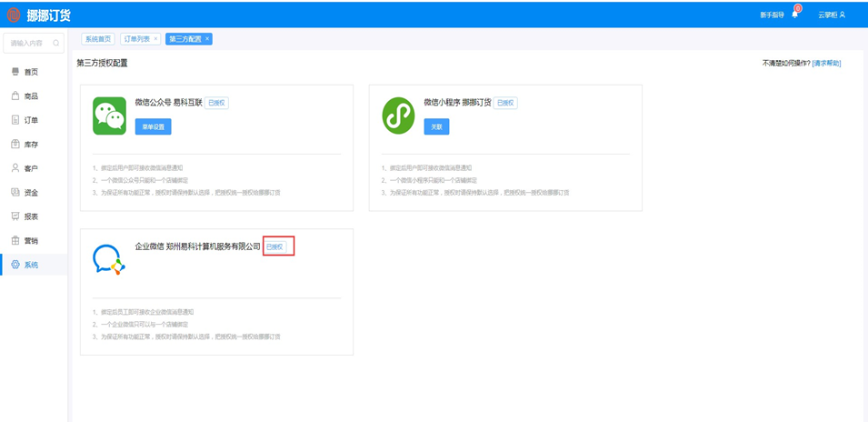Screen dimensions: 868x422
Task: Click the 挪挪订货 logo in header
Action: 39,15
